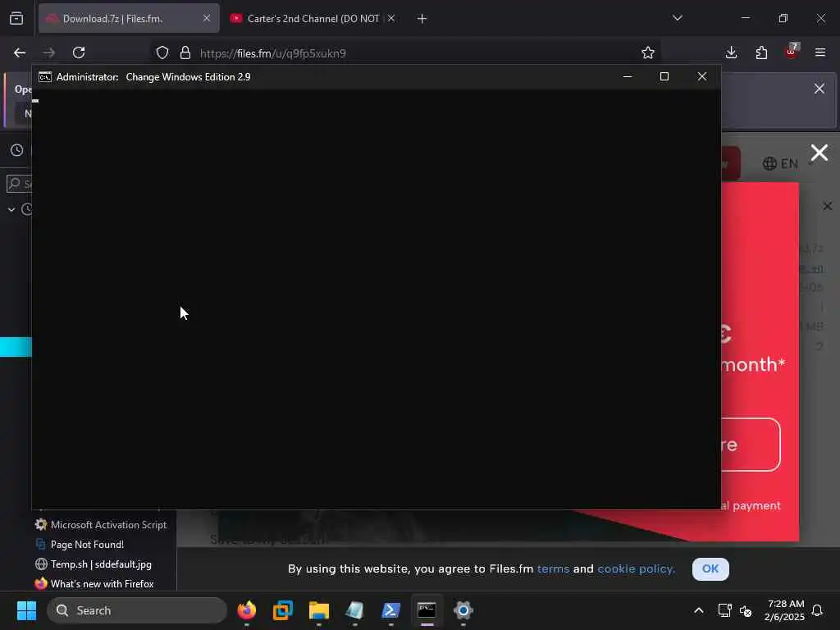Open Temp.sh | sddefault.jpg history entry

pyautogui.click(x=94, y=564)
